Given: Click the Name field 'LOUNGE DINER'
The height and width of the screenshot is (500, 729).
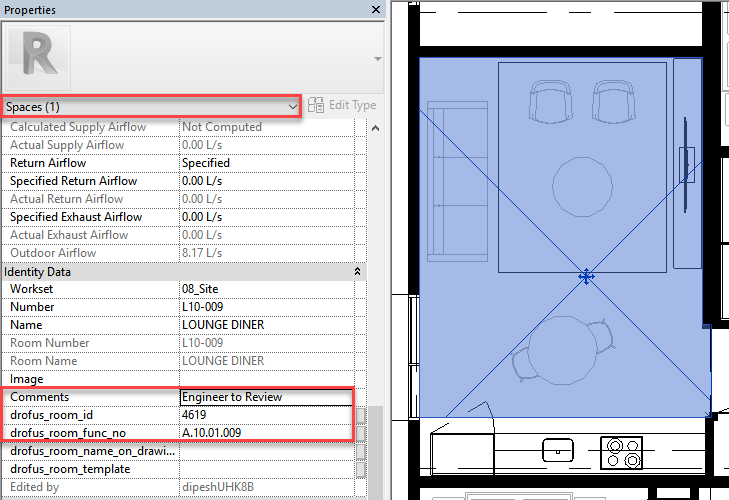Looking at the screenshot, I should click(x=266, y=325).
